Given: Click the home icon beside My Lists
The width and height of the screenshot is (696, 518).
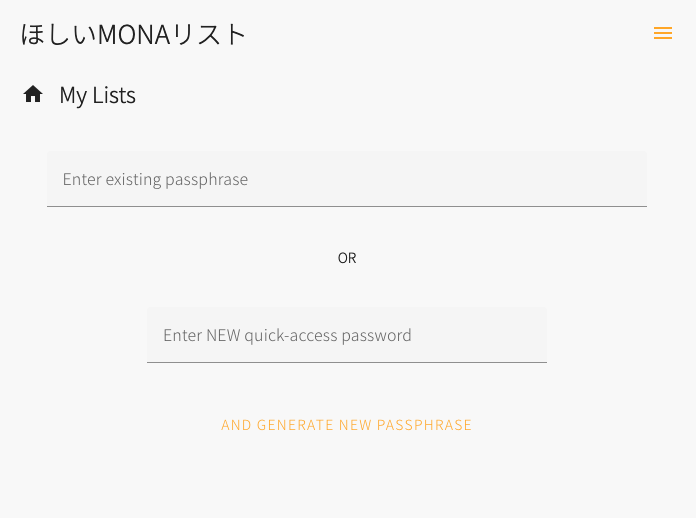Looking at the screenshot, I should pos(33,94).
